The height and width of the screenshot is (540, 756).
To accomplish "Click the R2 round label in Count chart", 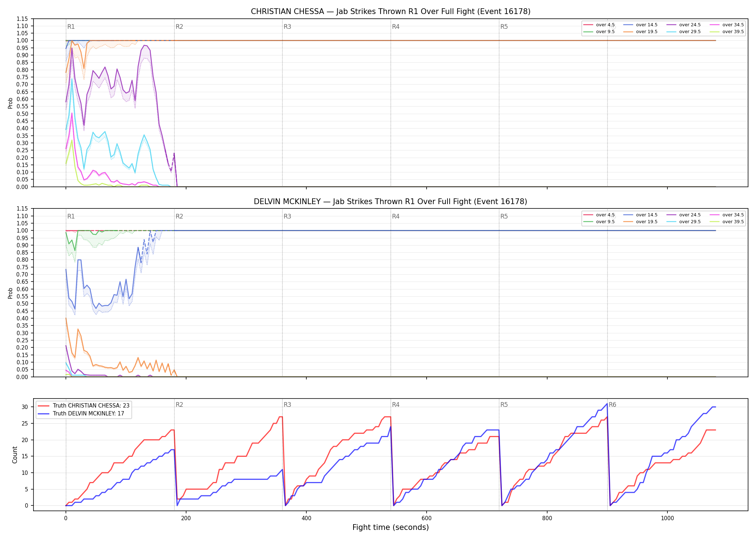I will (x=179, y=405).
